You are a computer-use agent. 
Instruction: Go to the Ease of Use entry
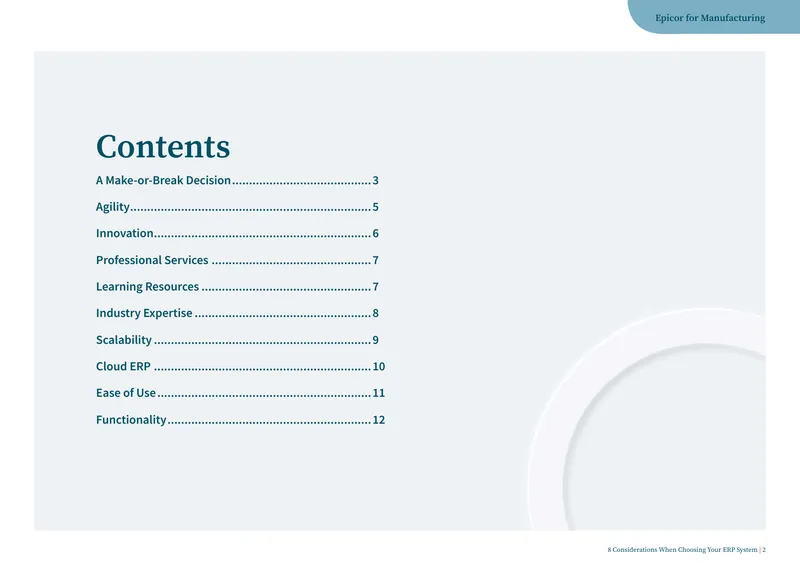click(240, 393)
